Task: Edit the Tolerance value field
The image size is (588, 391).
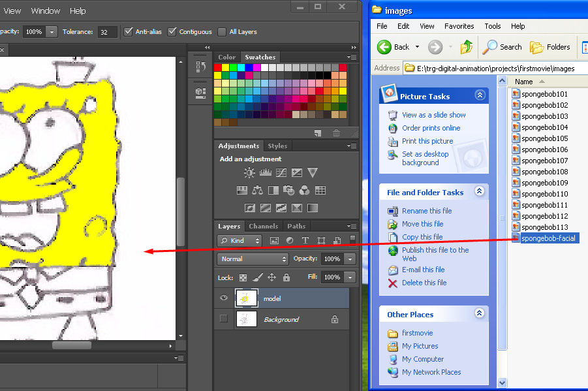Action: tap(107, 32)
